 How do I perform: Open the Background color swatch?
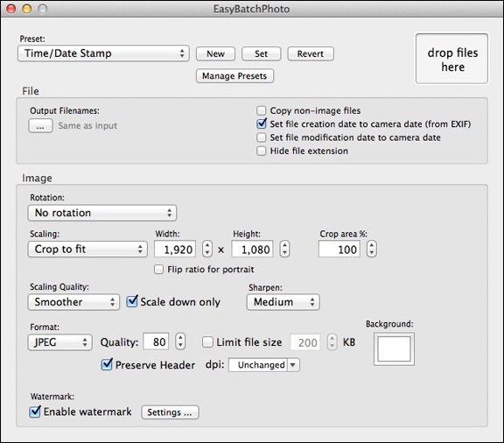coord(394,349)
